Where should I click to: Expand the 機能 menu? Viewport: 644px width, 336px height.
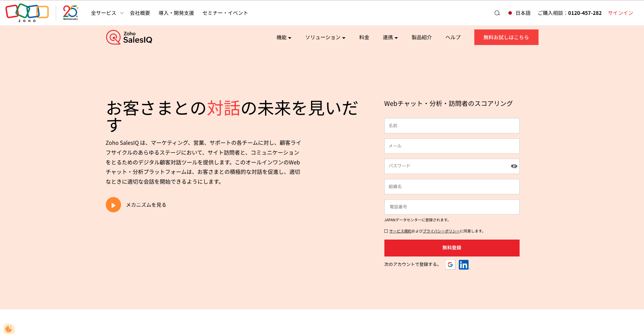[x=284, y=38]
